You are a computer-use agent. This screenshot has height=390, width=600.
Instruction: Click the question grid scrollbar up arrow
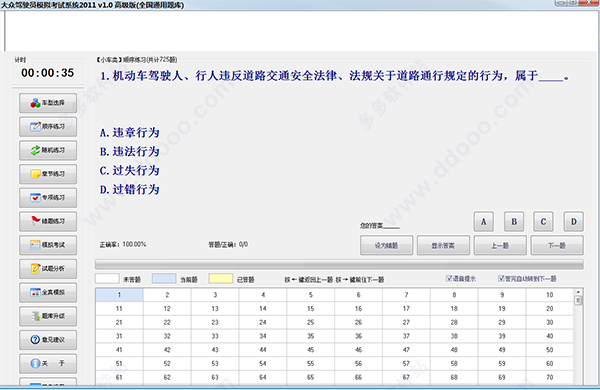pos(578,292)
